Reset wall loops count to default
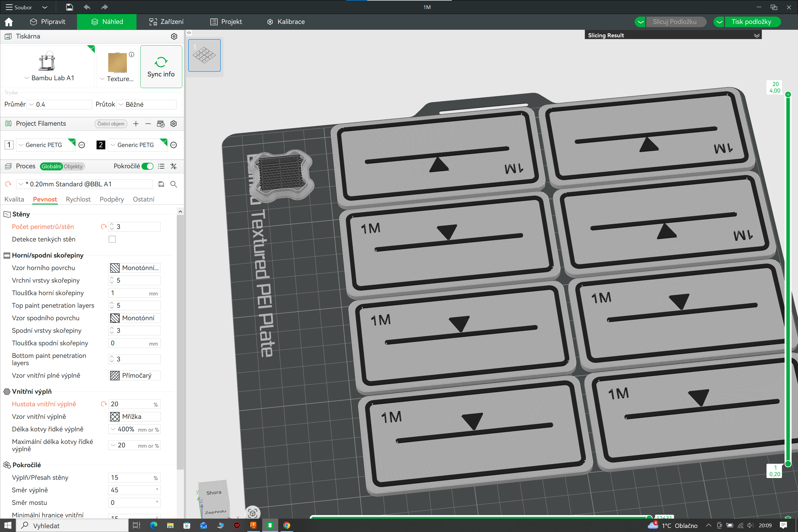The height and width of the screenshot is (532, 798). pyautogui.click(x=104, y=227)
